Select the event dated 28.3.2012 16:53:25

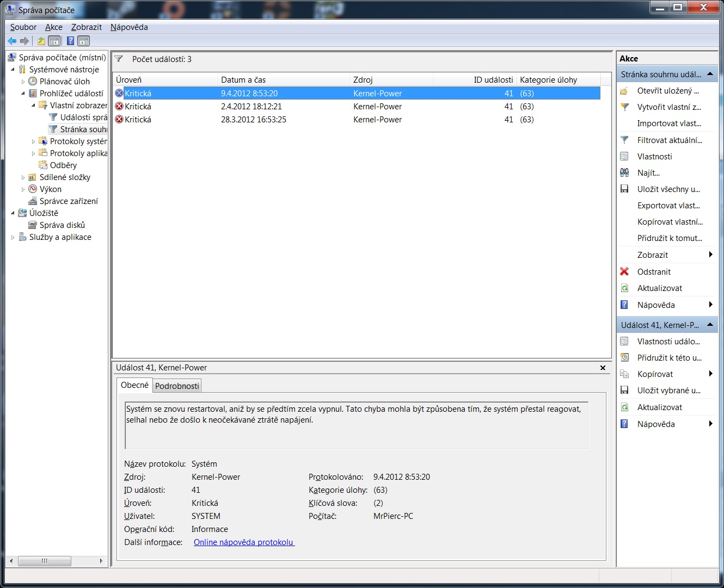tap(357, 120)
